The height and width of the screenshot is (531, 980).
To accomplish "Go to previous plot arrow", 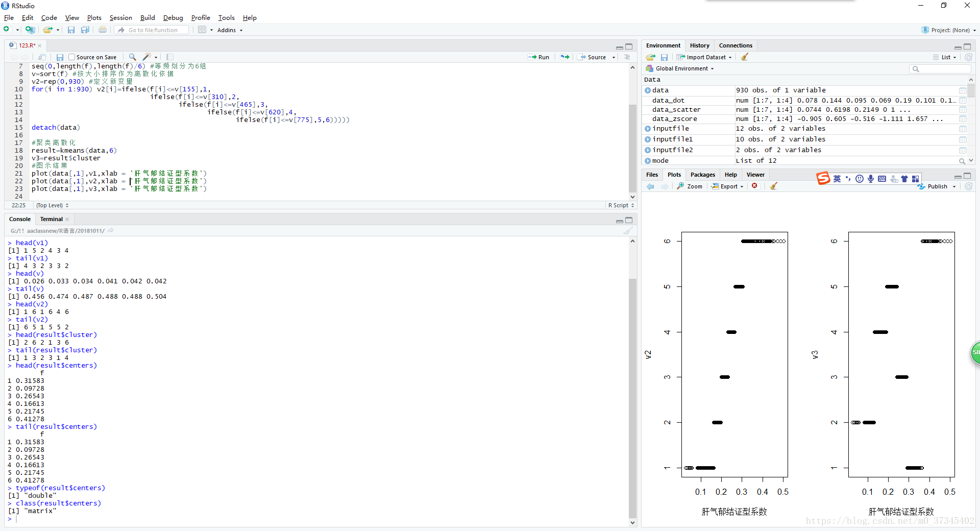I will click(650, 186).
